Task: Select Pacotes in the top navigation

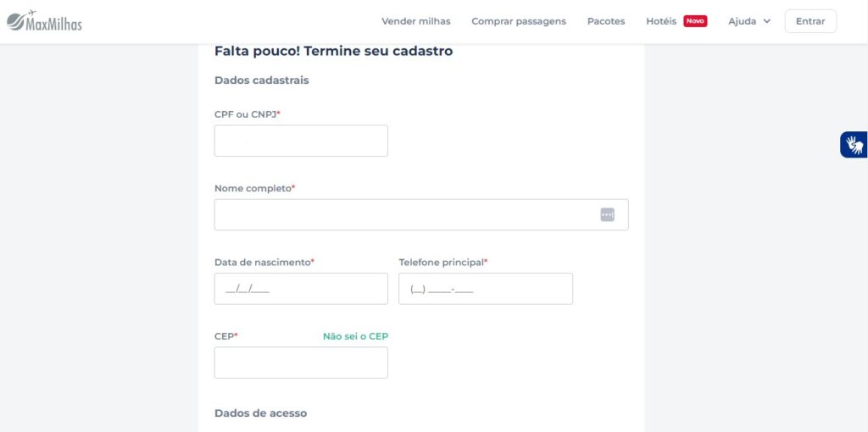Action: point(606,21)
